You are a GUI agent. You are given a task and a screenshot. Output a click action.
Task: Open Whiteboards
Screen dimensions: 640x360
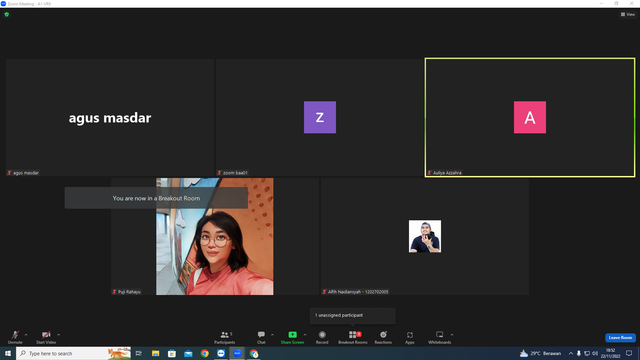tap(440, 337)
